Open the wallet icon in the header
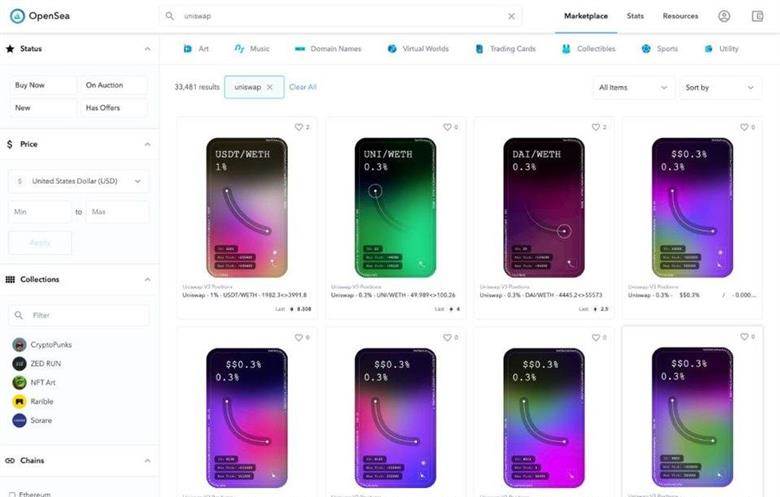 pyautogui.click(x=757, y=16)
